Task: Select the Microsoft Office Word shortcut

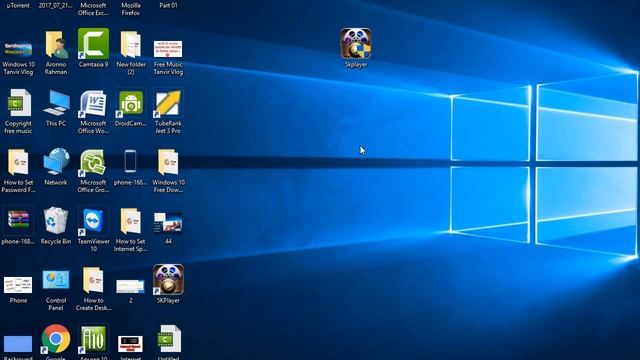Action: pos(93,103)
